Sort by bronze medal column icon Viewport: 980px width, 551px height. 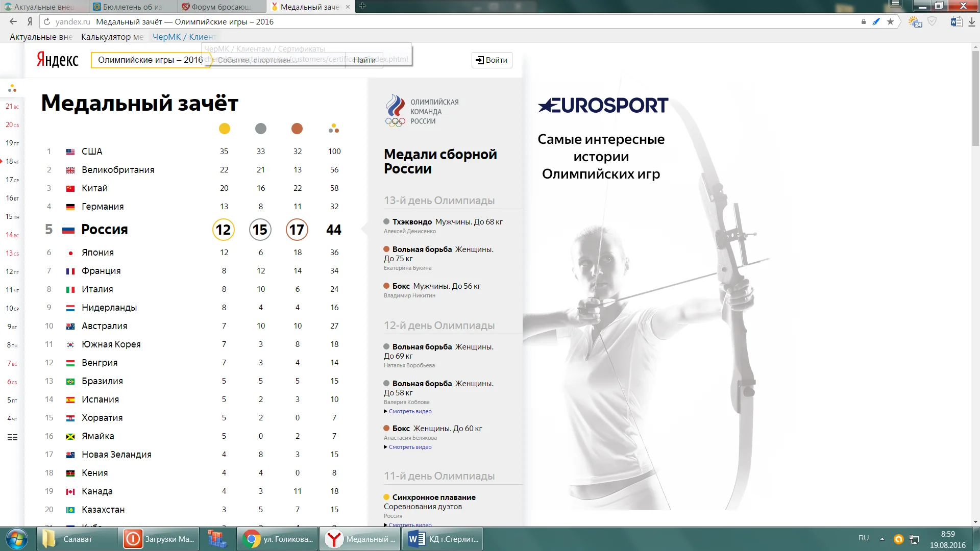tap(297, 129)
